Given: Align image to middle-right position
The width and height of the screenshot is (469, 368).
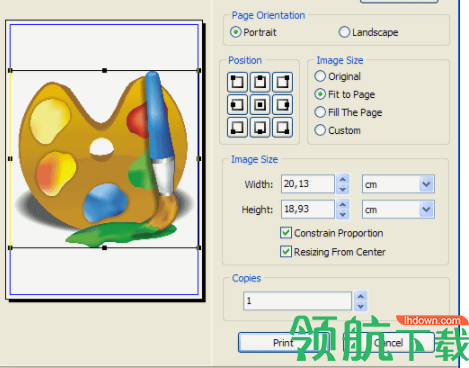Looking at the screenshot, I should (283, 105).
